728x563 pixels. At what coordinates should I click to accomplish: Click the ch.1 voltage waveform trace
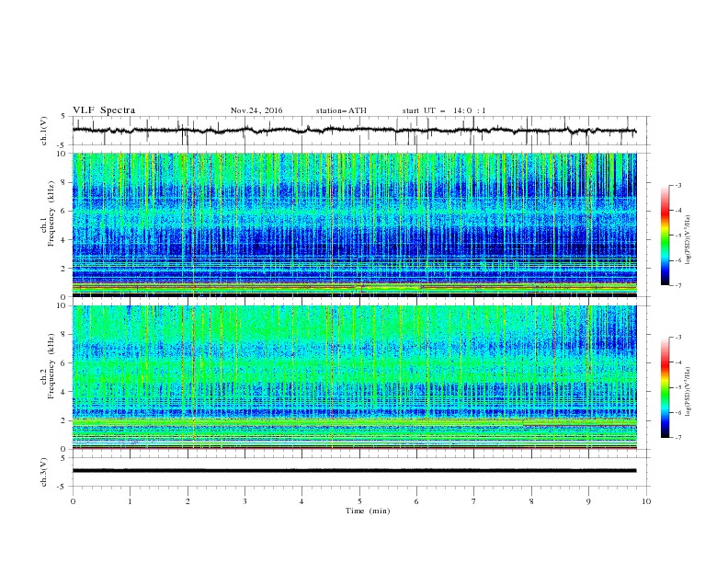pos(354,131)
